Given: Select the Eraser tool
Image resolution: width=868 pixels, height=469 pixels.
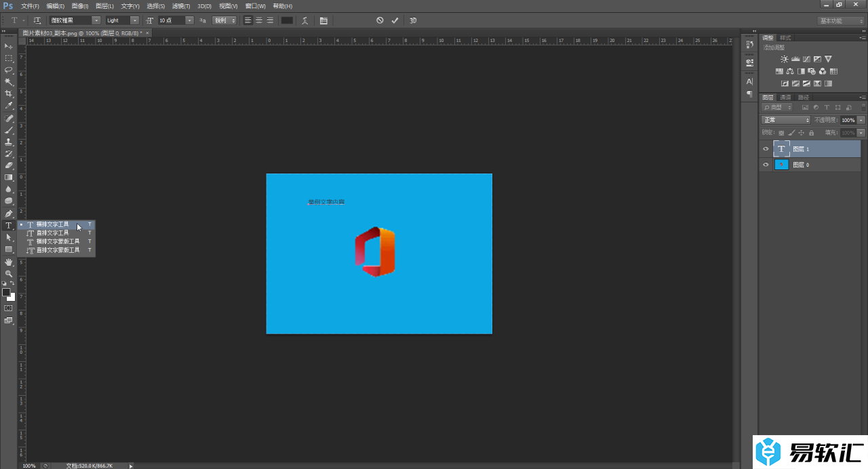Looking at the screenshot, I should pyautogui.click(x=9, y=165).
